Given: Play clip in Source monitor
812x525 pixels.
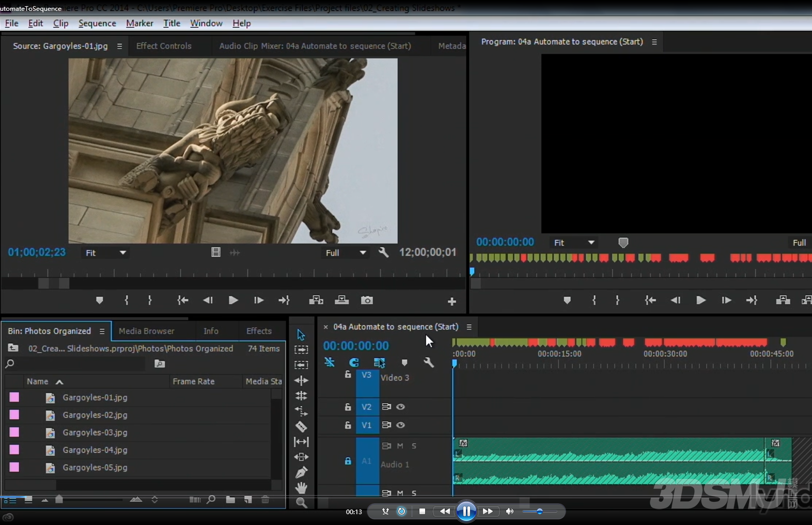Looking at the screenshot, I should pyautogui.click(x=233, y=300).
